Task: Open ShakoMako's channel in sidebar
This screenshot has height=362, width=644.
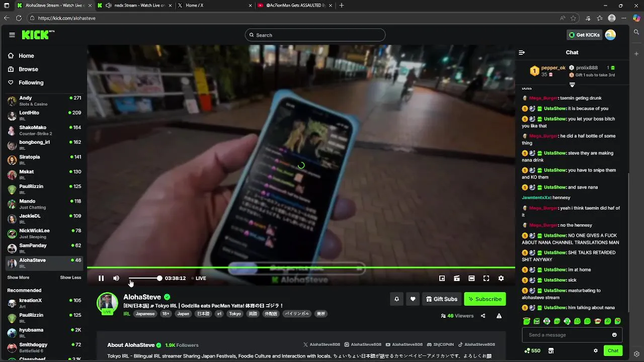Action: (x=44, y=130)
